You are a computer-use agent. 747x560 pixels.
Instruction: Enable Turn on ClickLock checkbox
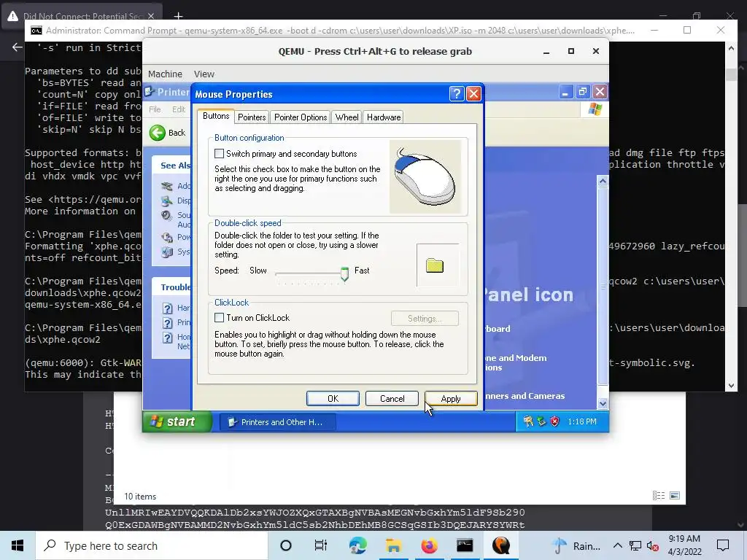pos(219,318)
